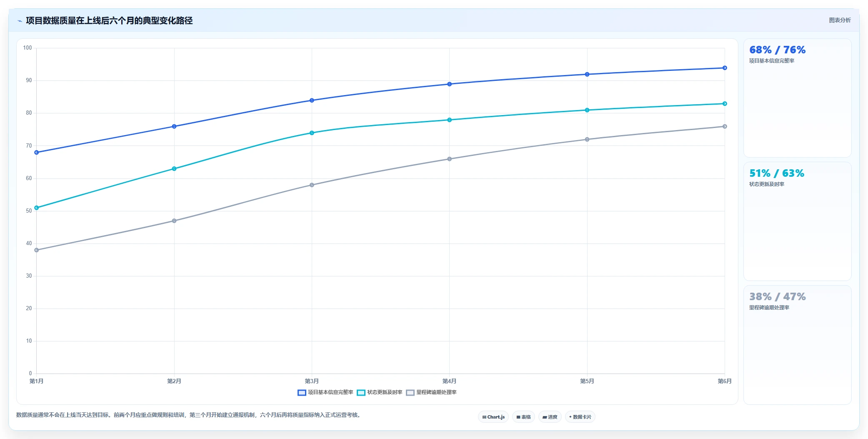Click the 第2月 x-axis label
The image size is (868, 439).
click(174, 381)
